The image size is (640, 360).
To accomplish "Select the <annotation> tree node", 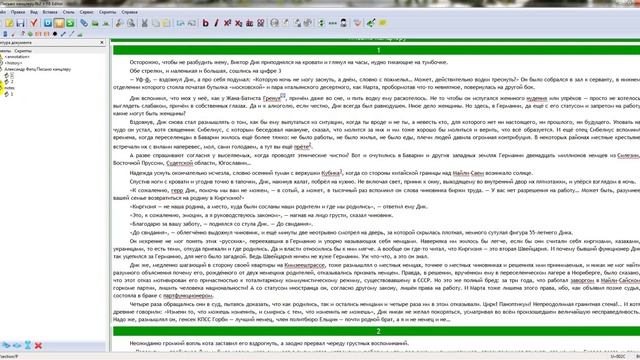I will click(x=17, y=57).
